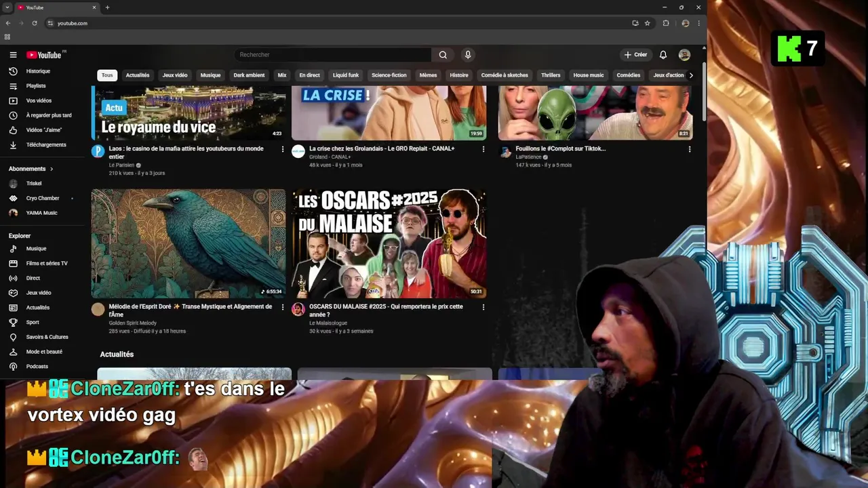Select the House music chip
Viewport: 868px width, 488px height.
(588, 75)
